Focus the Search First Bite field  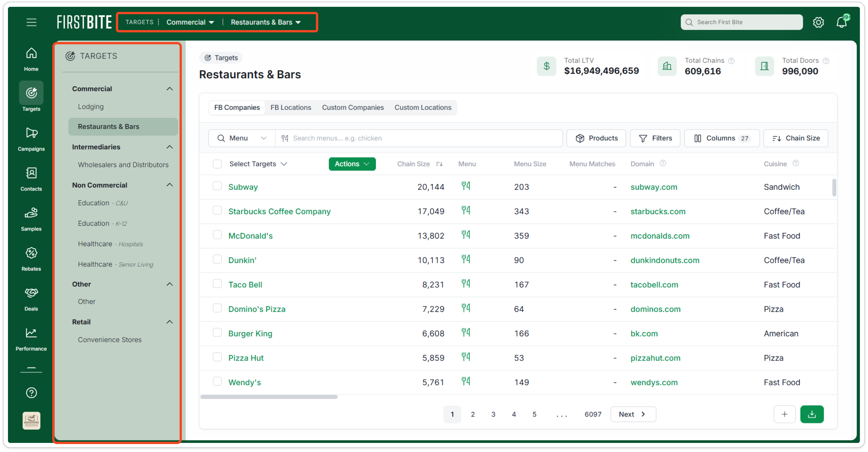[741, 22]
